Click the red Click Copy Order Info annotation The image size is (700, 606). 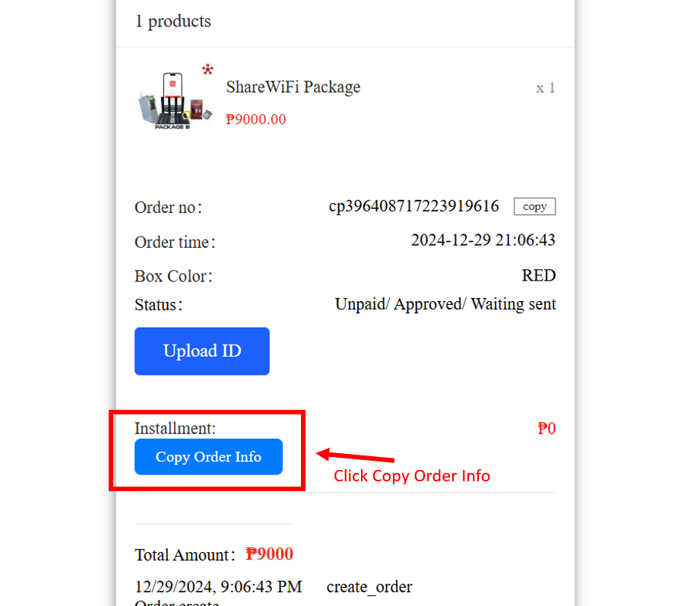pos(412,476)
